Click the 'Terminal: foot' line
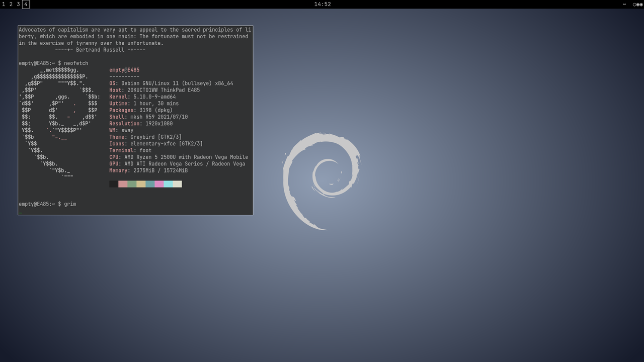This screenshot has width=644, height=362. point(130,150)
